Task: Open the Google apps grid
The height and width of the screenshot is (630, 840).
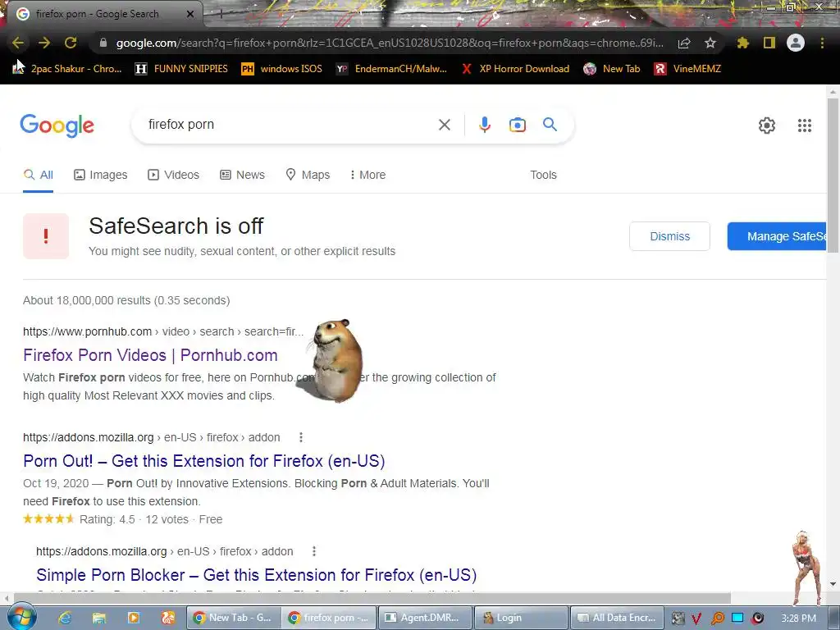Action: pyautogui.click(x=805, y=126)
